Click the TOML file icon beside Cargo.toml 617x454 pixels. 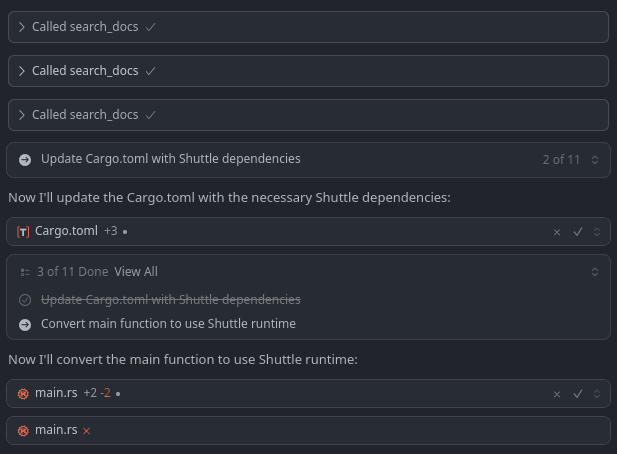23,232
